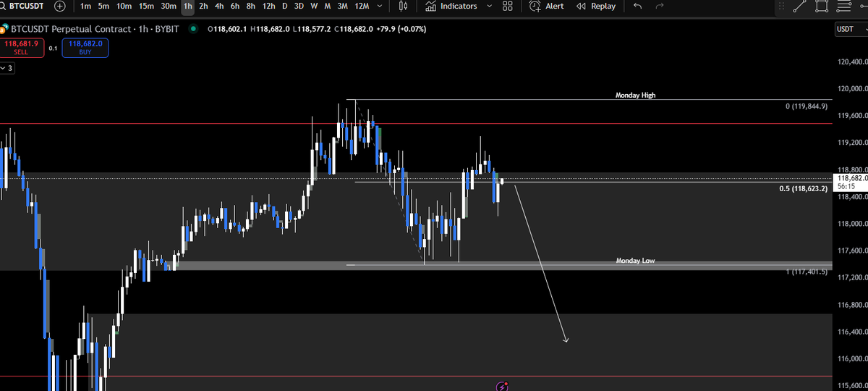Click the BUY 118,682.0 button
Screen dimensions: 868x391
click(85, 48)
